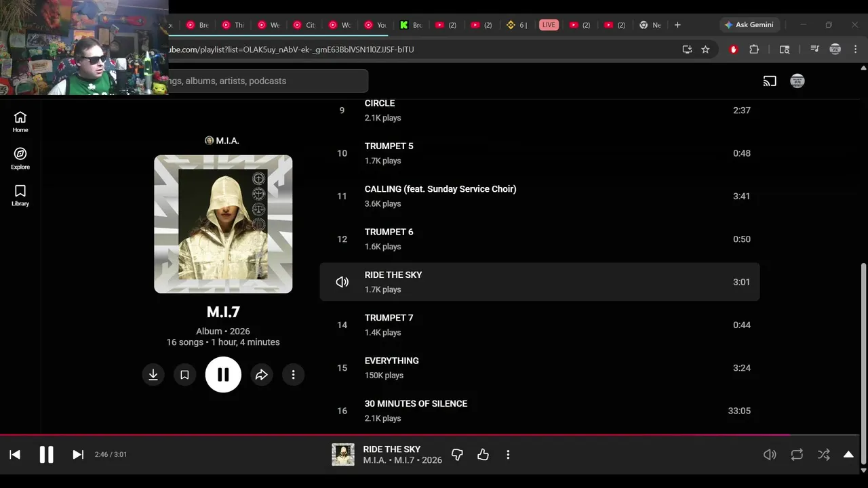
Task: Switch to the 'Cit' YouTube Music tab
Action: [304, 25]
